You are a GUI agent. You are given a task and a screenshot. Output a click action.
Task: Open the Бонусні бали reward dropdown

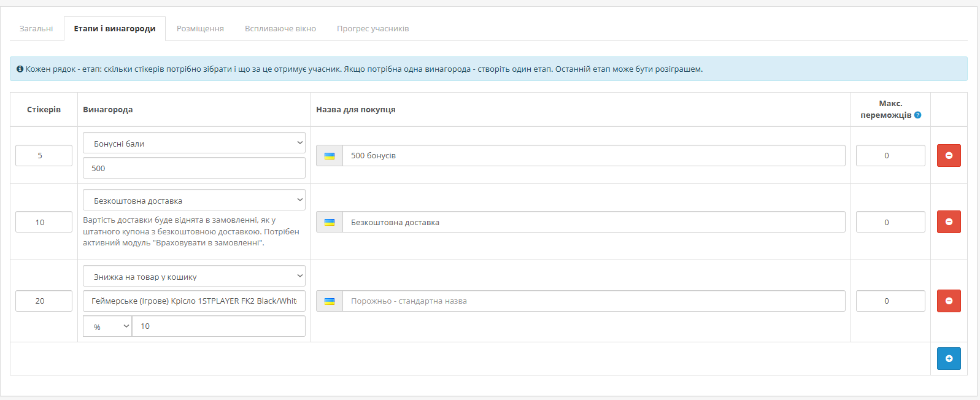(194, 143)
